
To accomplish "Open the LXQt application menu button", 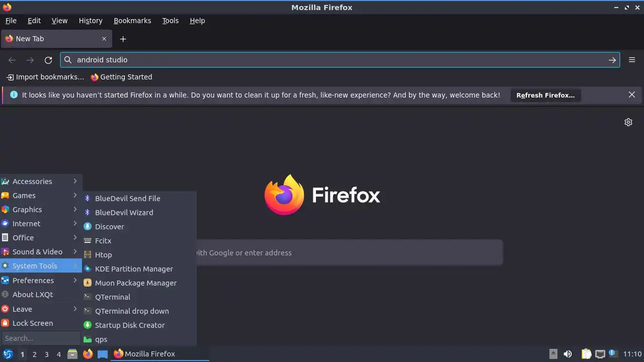I will click(x=8, y=354).
